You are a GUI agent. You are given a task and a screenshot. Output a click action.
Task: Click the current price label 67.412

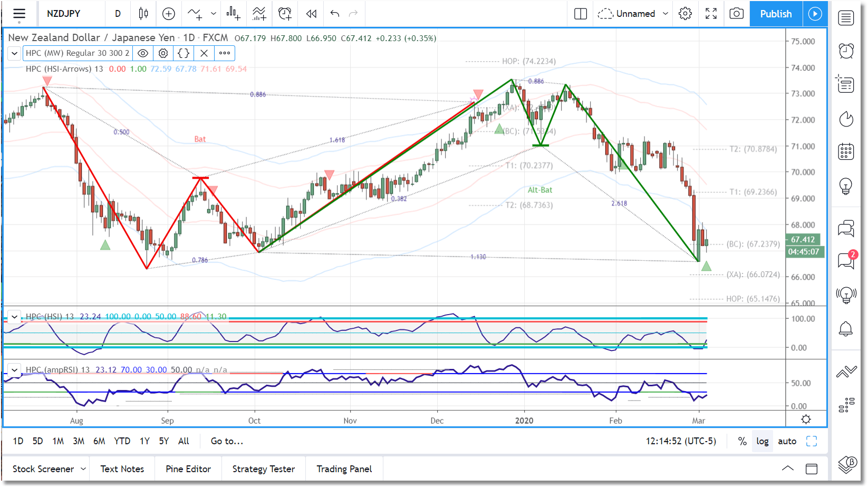point(804,240)
